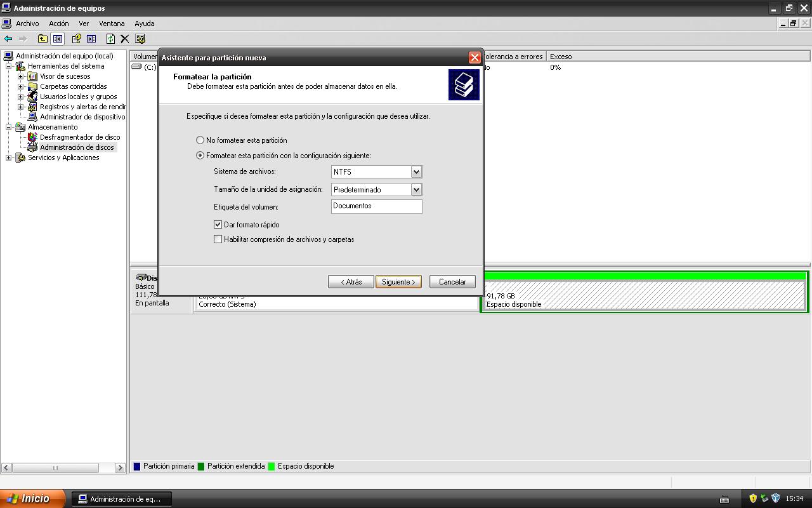This screenshot has width=812, height=508.
Task: Click the refresh toolbar icon
Action: (x=110, y=39)
